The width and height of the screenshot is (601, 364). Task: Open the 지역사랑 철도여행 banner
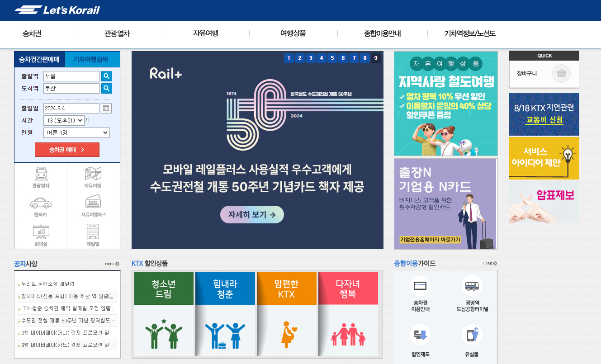tap(446, 104)
